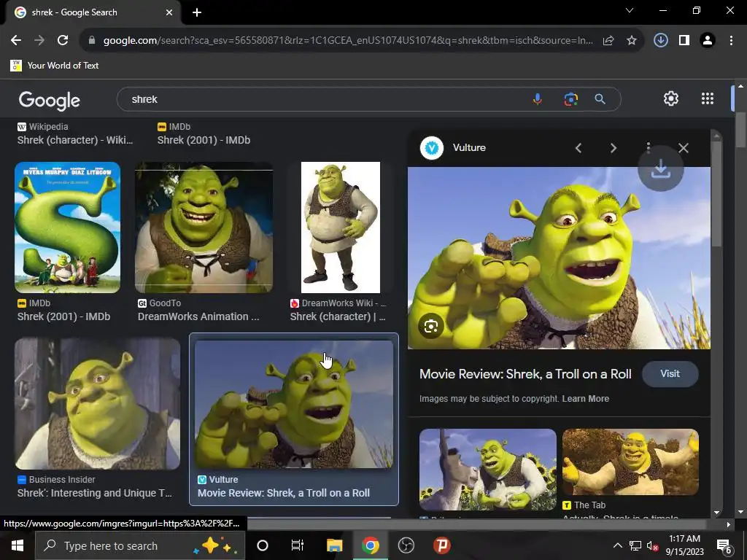Open large Vulture preview image
747x560 pixels.
pos(559,257)
